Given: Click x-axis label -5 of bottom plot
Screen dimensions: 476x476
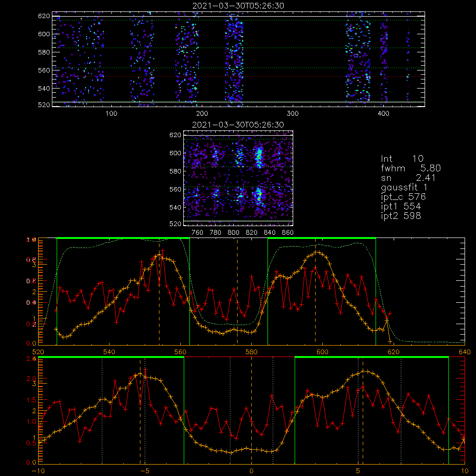Looking at the screenshot, I should (x=145, y=471).
